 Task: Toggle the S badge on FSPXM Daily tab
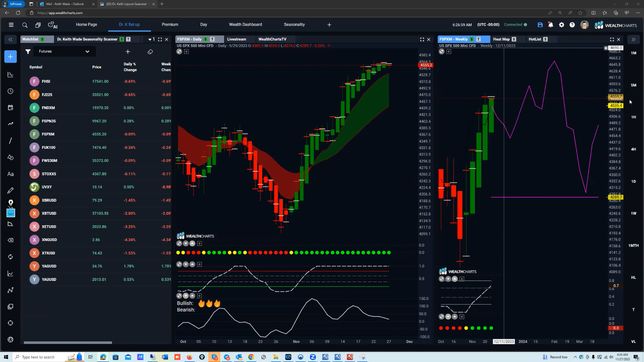(206, 40)
